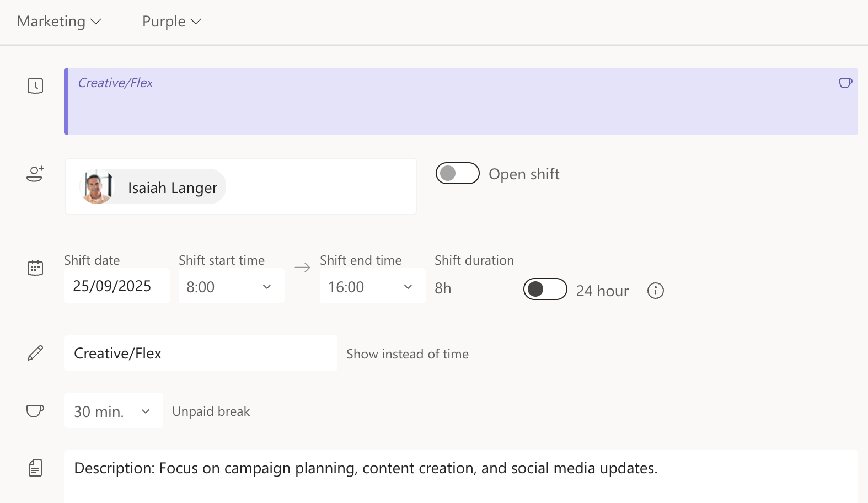Image resolution: width=868 pixels, height=503 pixels.
Task: Open the Shift end time dropdown
Action: pyautogui.click(x=372, y=286)
